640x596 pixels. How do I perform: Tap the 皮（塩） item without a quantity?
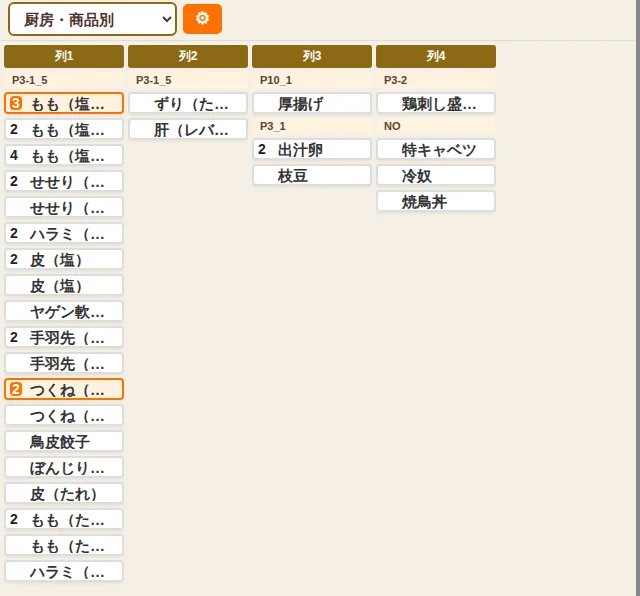[64, 285]
